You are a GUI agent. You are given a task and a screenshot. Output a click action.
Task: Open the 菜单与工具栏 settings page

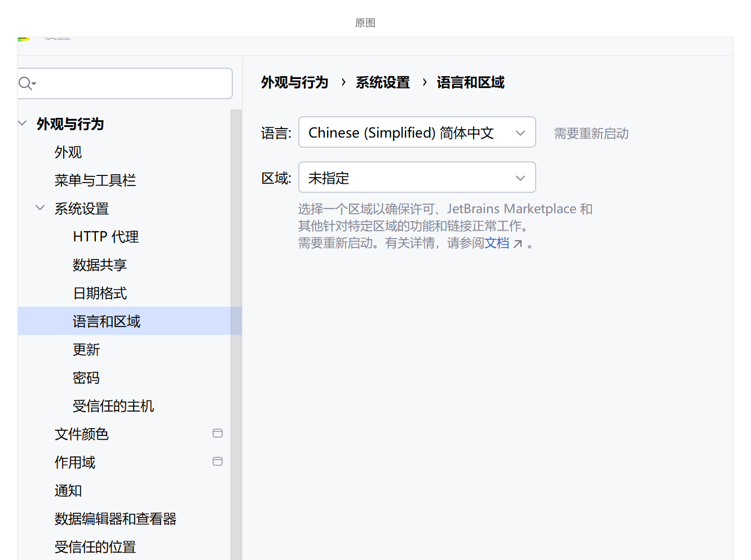pyautogui.click(x=95, y=180)
